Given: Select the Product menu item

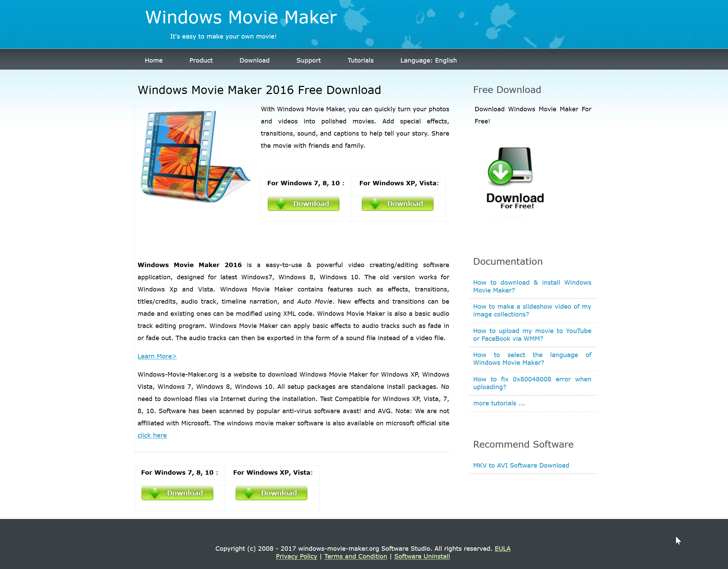Looking at the screenshot, I should point(201,60).
